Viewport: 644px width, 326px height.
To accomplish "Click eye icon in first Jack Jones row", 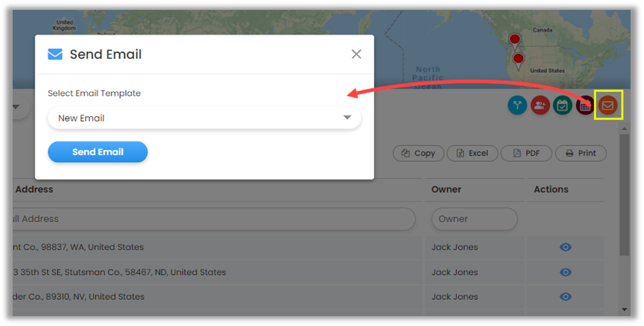I will [x=566, y=247].
